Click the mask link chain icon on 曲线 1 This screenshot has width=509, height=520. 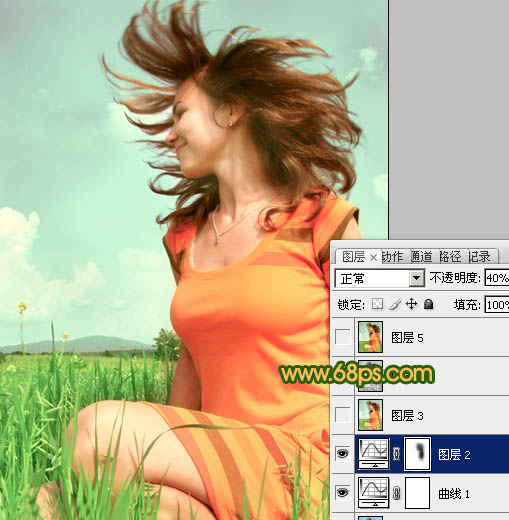point(396,493)
